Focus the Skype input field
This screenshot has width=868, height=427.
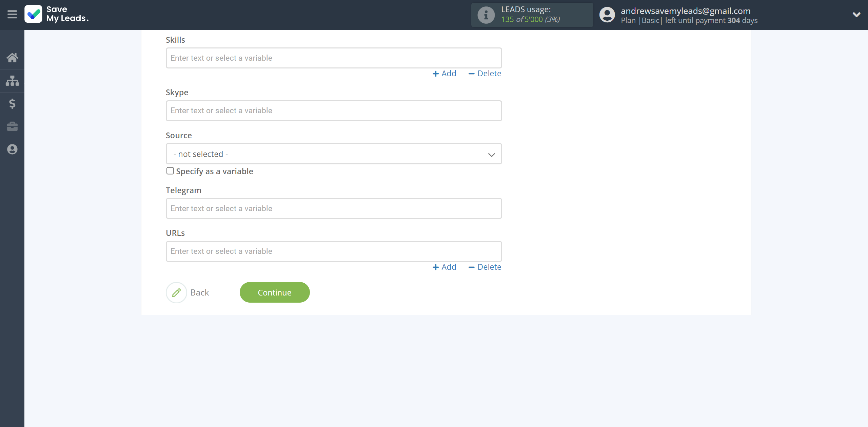334,111
